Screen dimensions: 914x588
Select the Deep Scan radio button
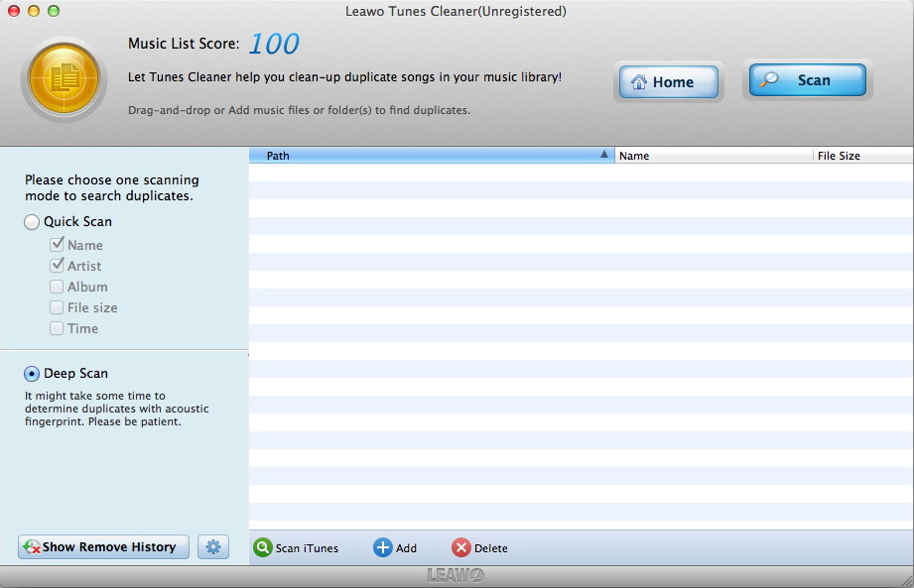pos(32,374)
